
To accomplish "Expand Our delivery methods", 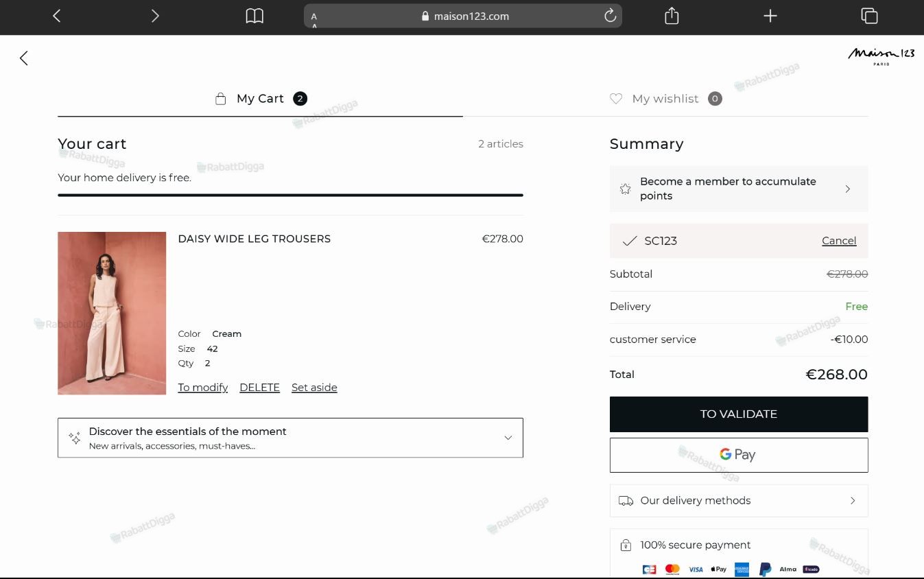I will pyautogui.click(x=739, y=501).
